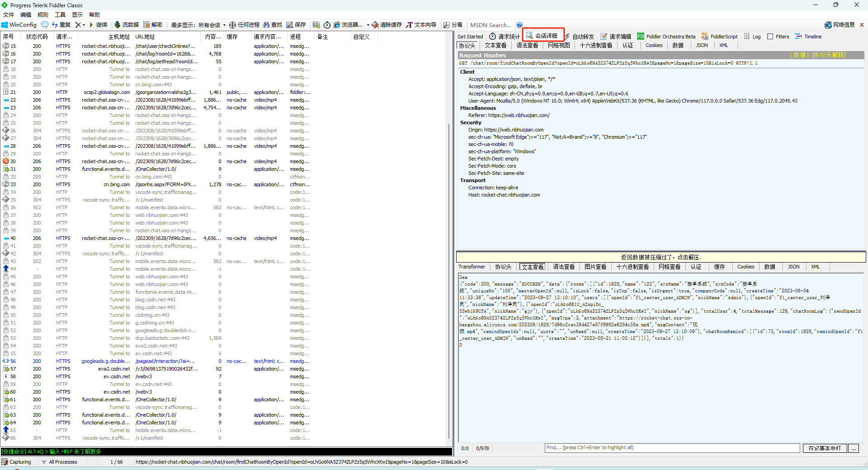Launch 浏览器 browser button
868x470 pixels.
tap(348, 25)
